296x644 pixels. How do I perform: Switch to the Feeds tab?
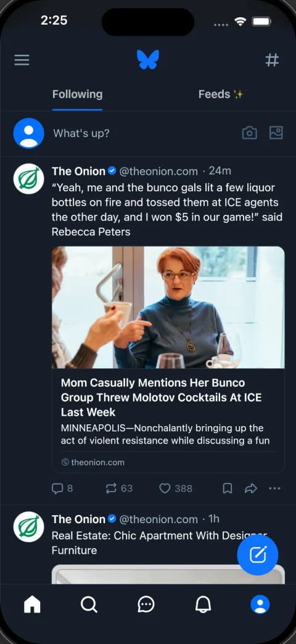(x=221, y=94)
